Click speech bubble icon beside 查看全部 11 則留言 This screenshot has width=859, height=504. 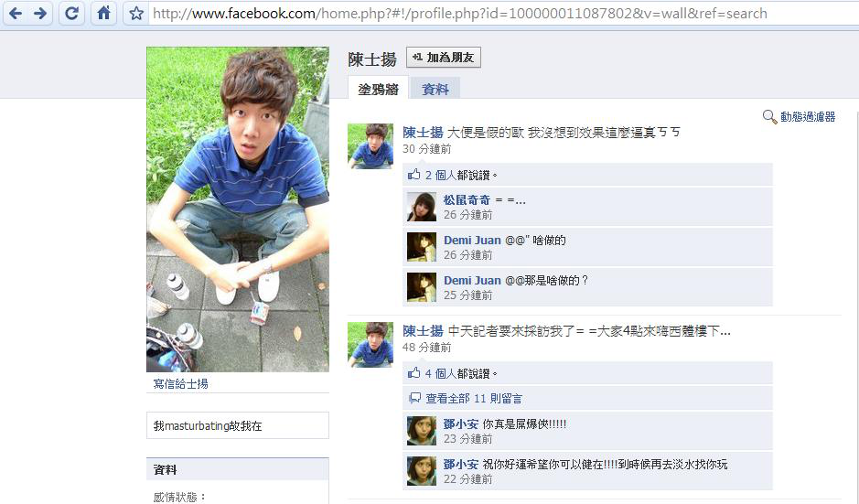point(414,398)
